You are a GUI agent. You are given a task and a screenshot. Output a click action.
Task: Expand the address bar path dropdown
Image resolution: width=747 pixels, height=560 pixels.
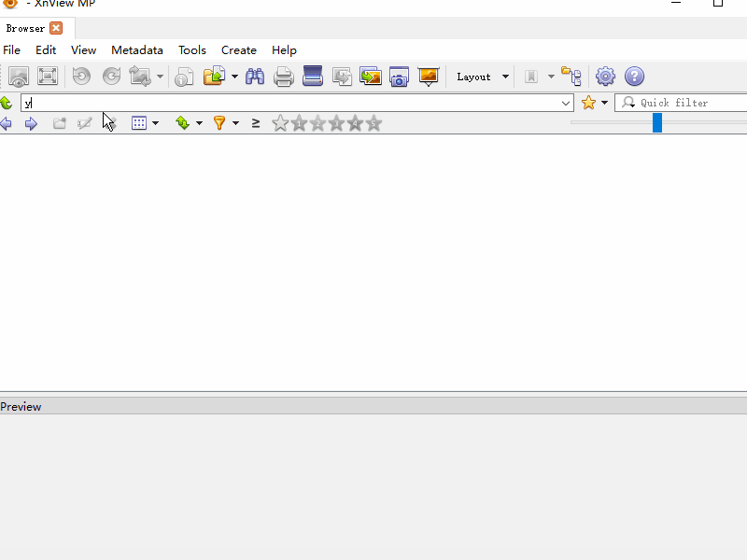[566, 103]
